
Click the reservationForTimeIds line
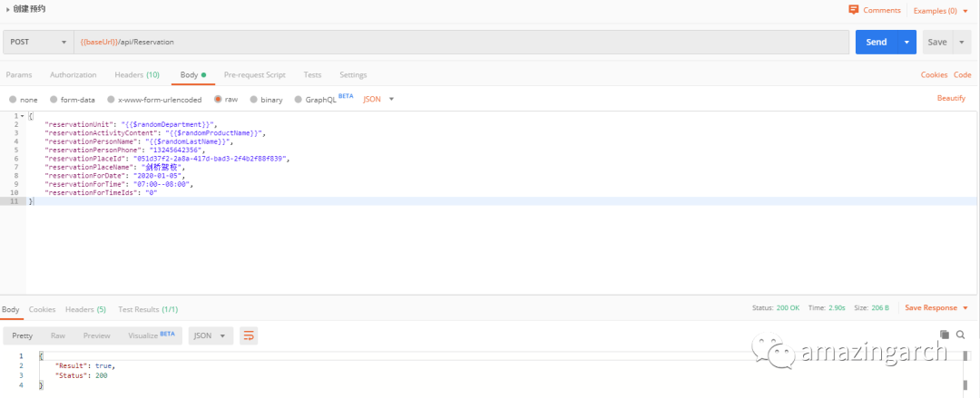[101, 194]
